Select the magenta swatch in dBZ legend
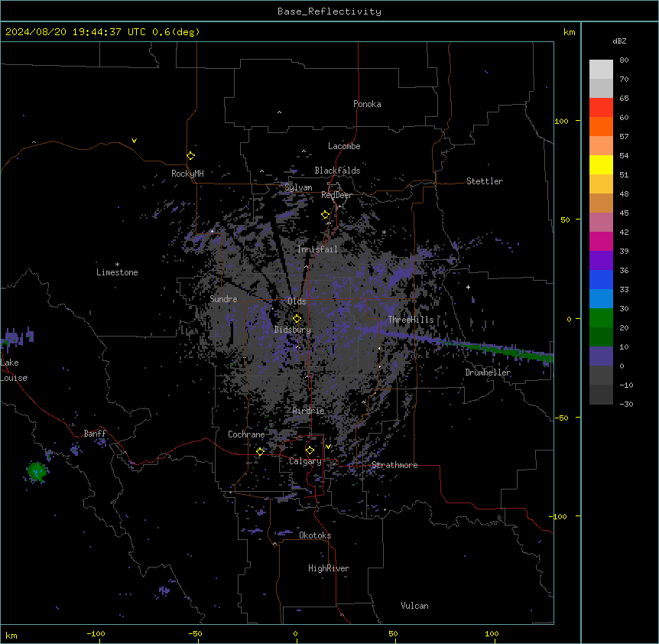The height and width of the screenshot is (644, 659). (x=601, y=241)
